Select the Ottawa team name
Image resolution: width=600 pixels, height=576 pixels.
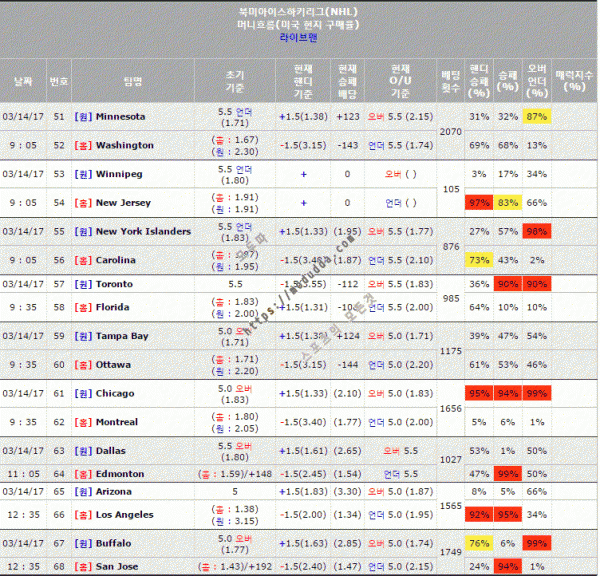click(x=113, y=364)
